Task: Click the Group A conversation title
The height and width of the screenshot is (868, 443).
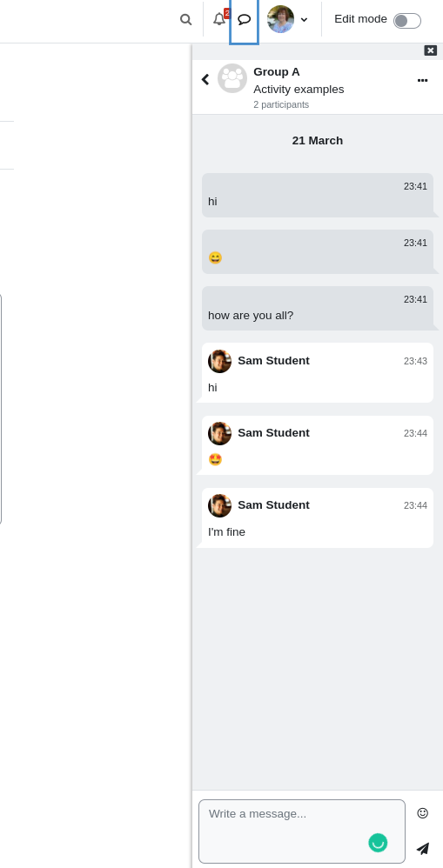Action: coord(276,72)
